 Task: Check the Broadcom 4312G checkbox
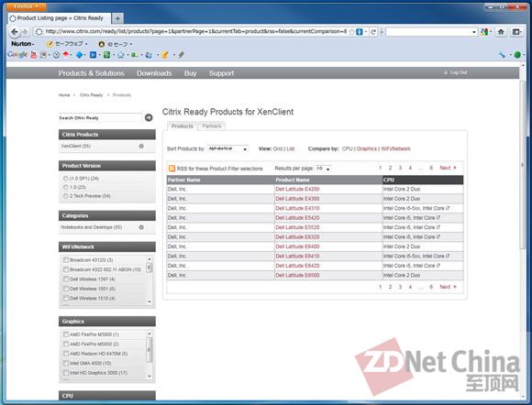66,260
